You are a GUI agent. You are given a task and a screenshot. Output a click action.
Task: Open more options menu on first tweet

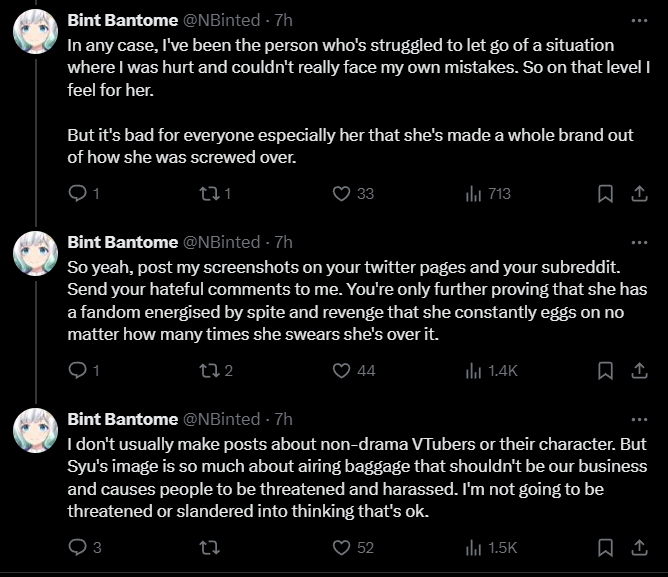639,20
